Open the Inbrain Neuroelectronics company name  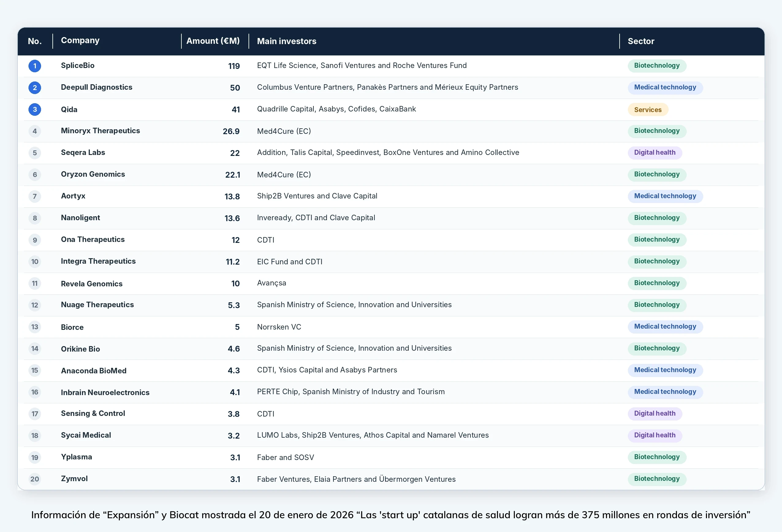tap(105, 392)
